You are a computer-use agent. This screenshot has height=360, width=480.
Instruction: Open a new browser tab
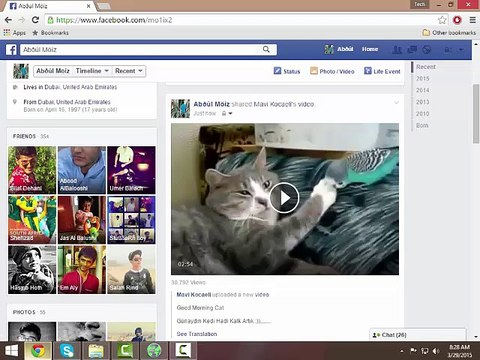(104, 6)
